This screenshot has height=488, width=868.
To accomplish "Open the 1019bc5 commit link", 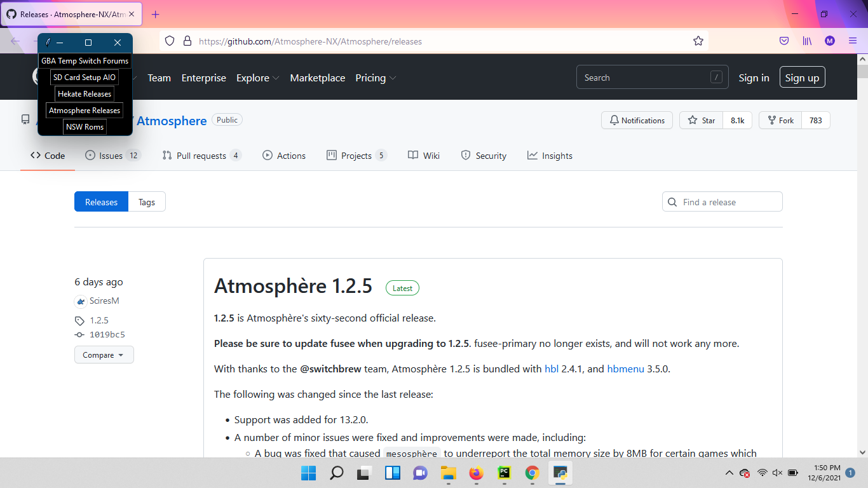I will click(x=107, y=335).
